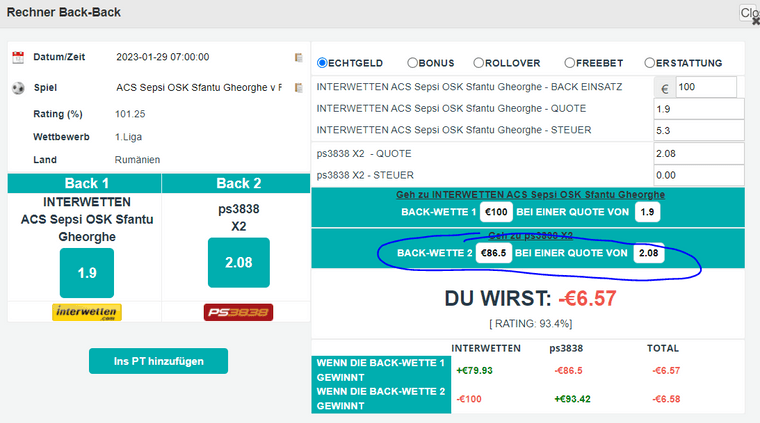Edit the ps3838 X2 Quote field 2.08
Screen dimensions: 760x423
(699, 154)
